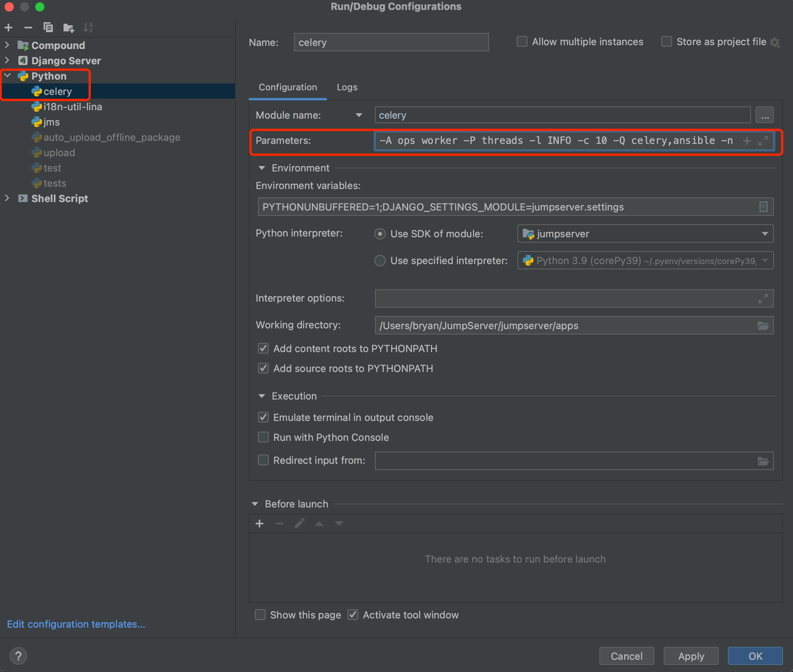Browse for the working directory folder
Viewport: 793px width, 672px height.
coord(763,326)
